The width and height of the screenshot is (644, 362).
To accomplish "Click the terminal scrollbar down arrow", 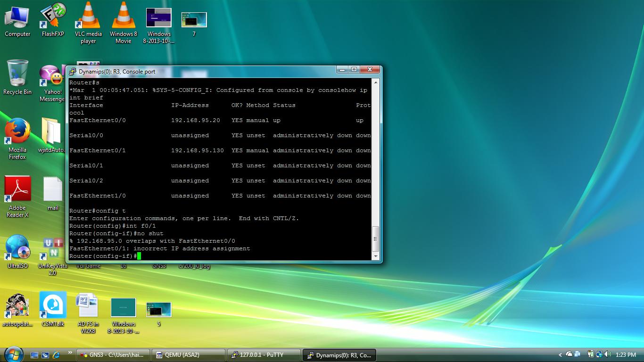I will [x=376, y=256].
